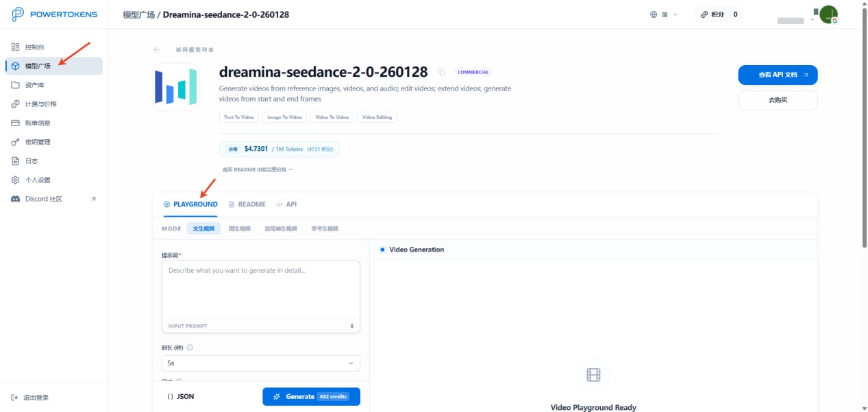Open the 5s duration dropdown

[x=261, y=363]
